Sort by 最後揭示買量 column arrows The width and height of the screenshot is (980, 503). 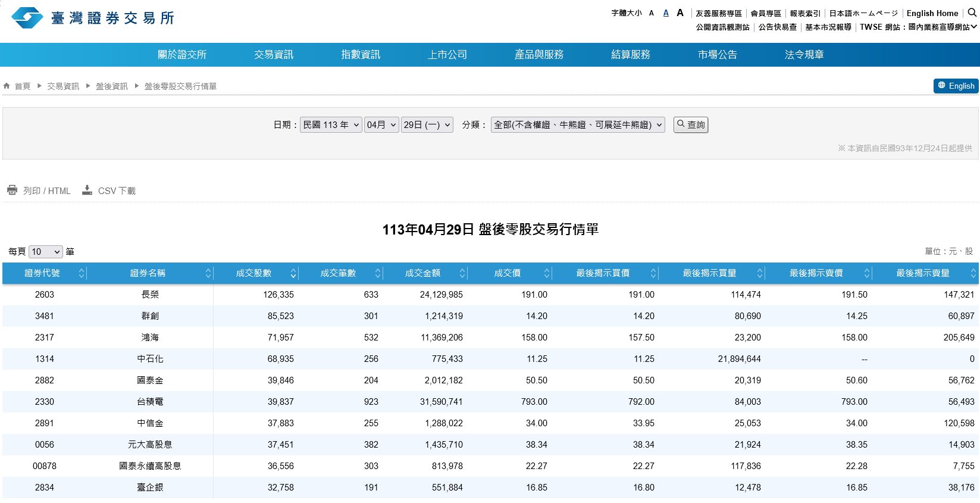760,273
